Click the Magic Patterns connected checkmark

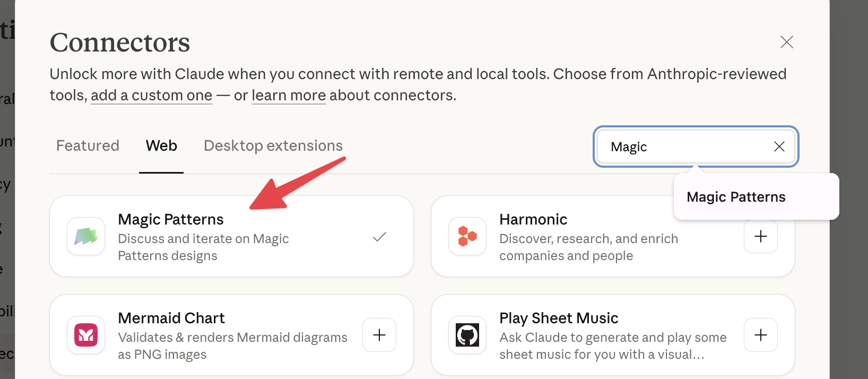point(379,237)
